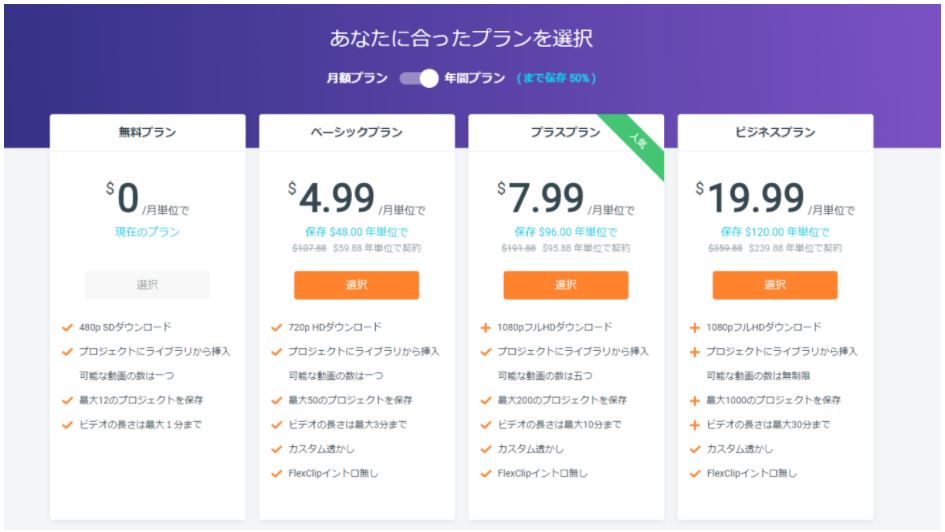Viewport: 945px width, 532px height.
Task: Select the ビジネスプラン via the orange 選択 button
Action: point(774,285)
